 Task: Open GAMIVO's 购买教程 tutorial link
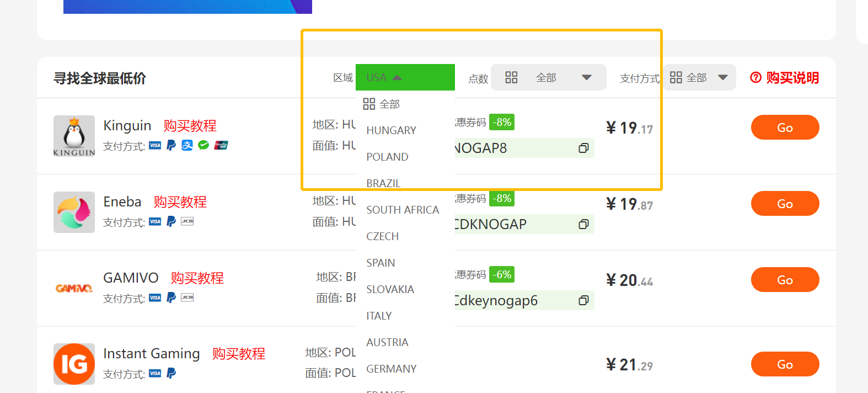coord(197,278)
